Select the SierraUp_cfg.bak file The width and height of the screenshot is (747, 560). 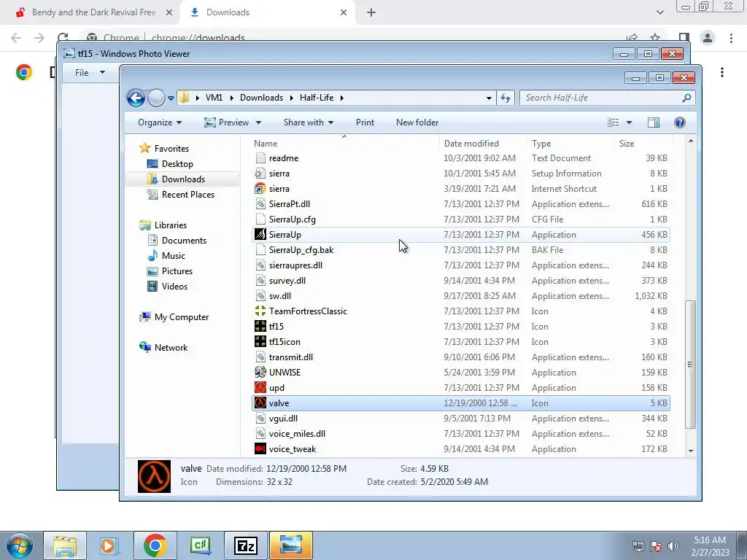(x=461, y=250)
